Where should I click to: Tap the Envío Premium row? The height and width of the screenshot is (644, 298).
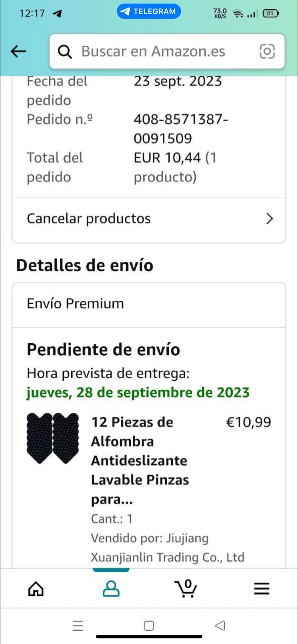[x=149, y=304]
